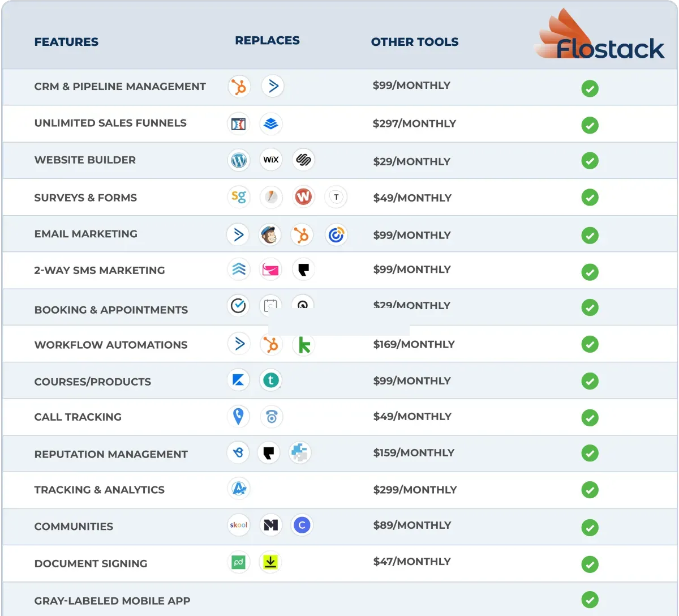The width and height of the screenshot is (679, 616).
Task: Click the Mailchimp monkey icon
Action: point(270,234)
